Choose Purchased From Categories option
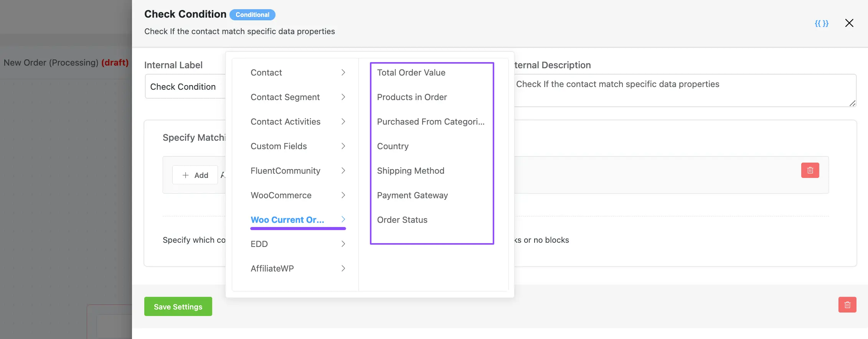This screenshot has width=868, height=339. tap(432, 122)
